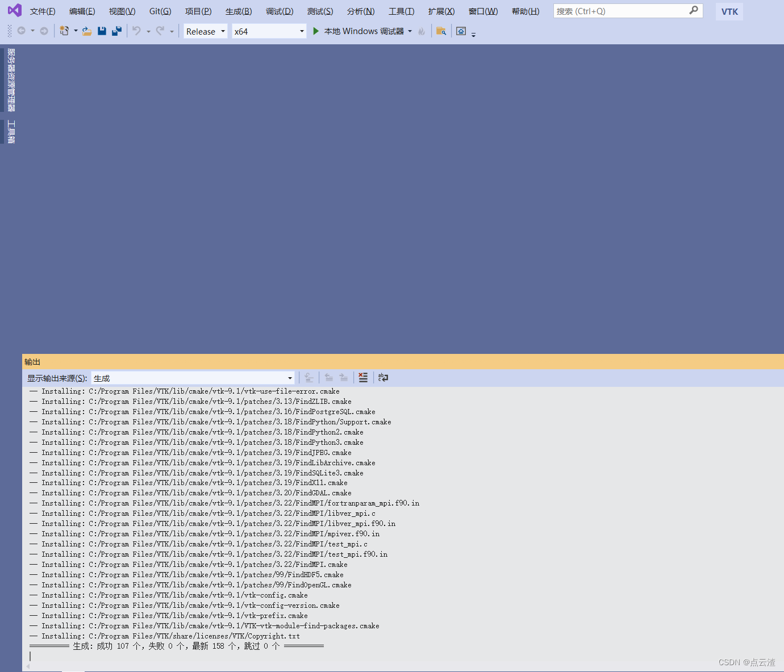Click the Find in Files folder icon

point(441,31)
